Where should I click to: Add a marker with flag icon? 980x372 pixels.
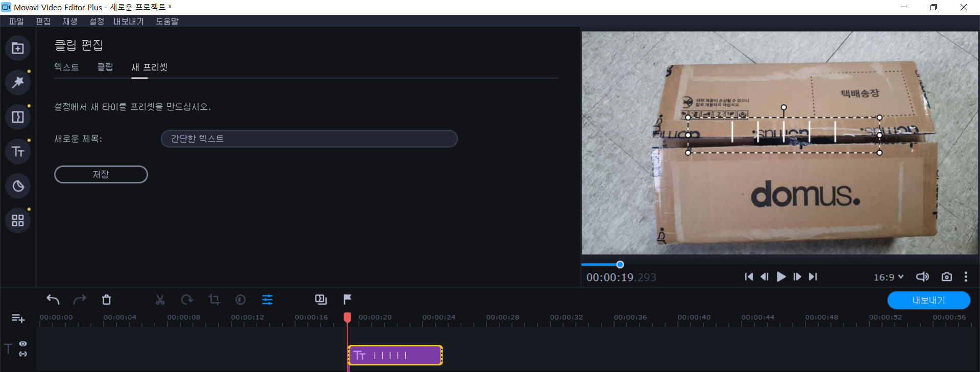348,299
